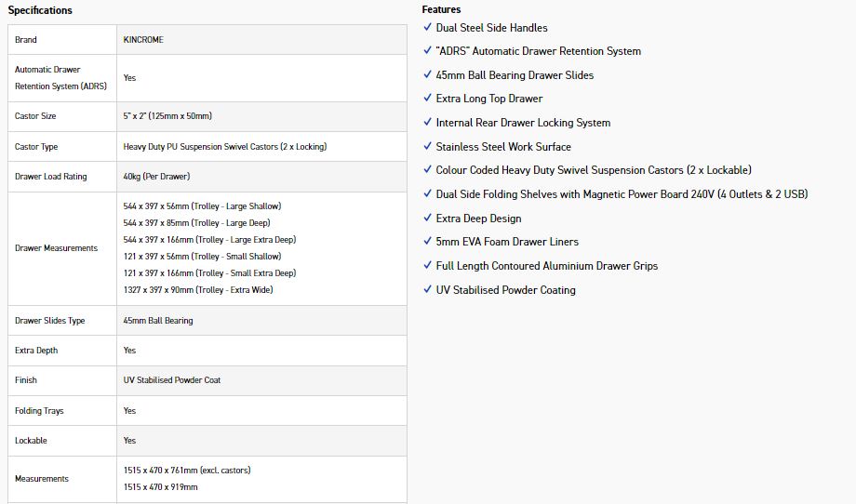This screenshot has width=856, height=504.
Task: Click the Finish UV Stabilised Powder Coat value
Action: 172,380
